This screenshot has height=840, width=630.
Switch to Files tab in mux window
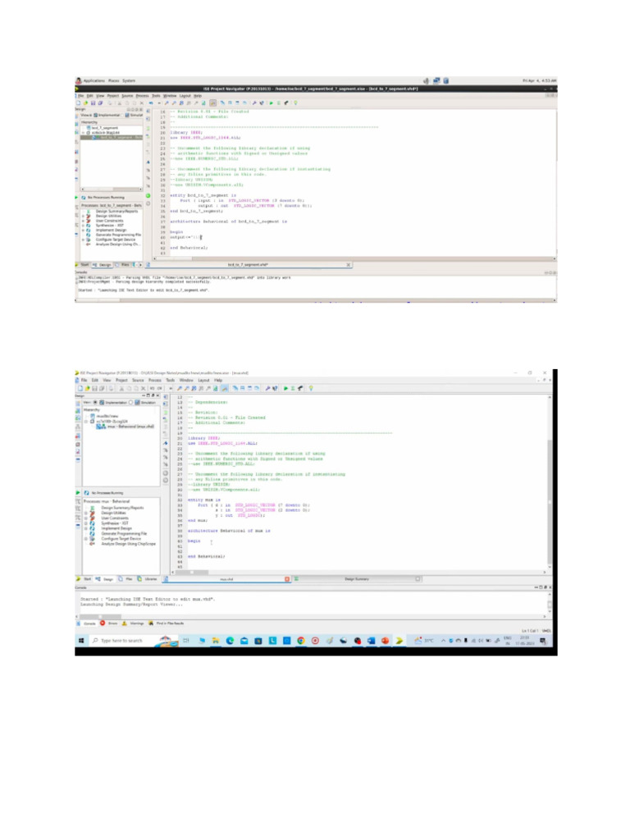(126, 579)
